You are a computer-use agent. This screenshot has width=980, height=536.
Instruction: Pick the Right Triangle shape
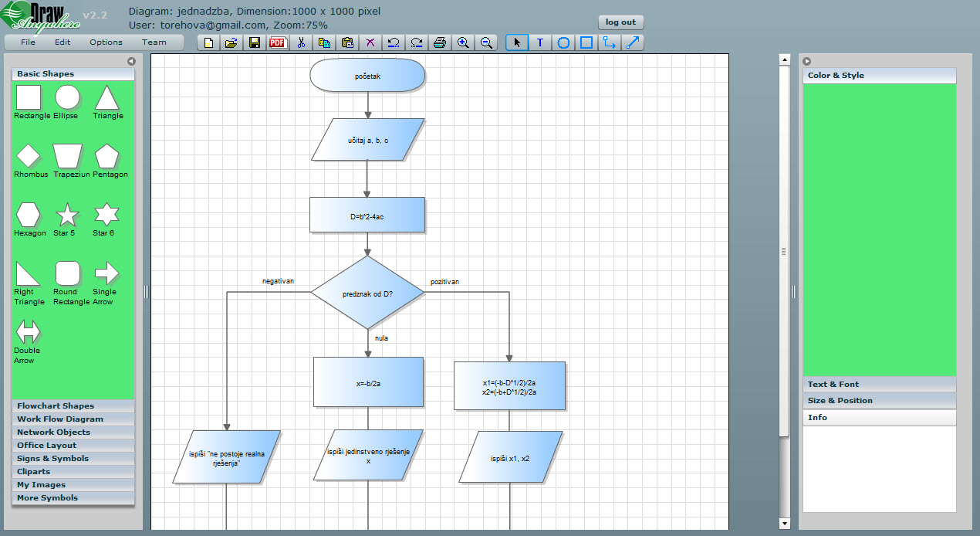click(29, 273)
